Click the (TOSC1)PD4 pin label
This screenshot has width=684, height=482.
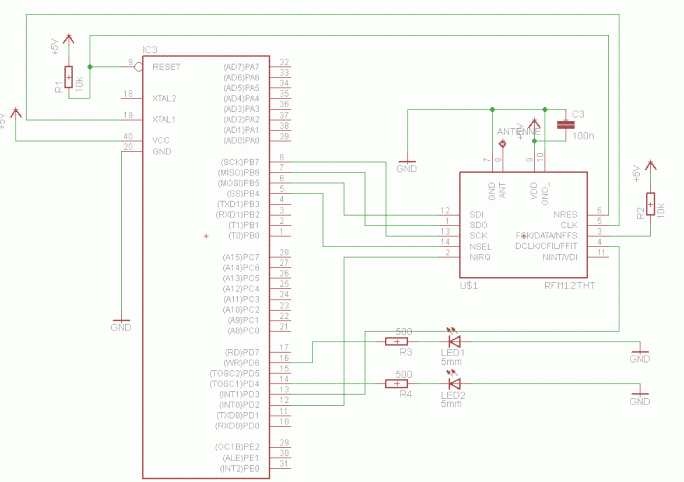point(235,384)
